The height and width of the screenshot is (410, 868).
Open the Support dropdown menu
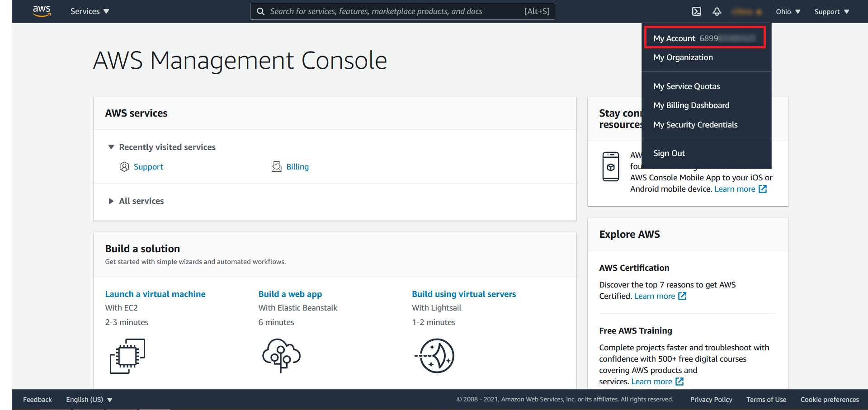click(832, 12)
